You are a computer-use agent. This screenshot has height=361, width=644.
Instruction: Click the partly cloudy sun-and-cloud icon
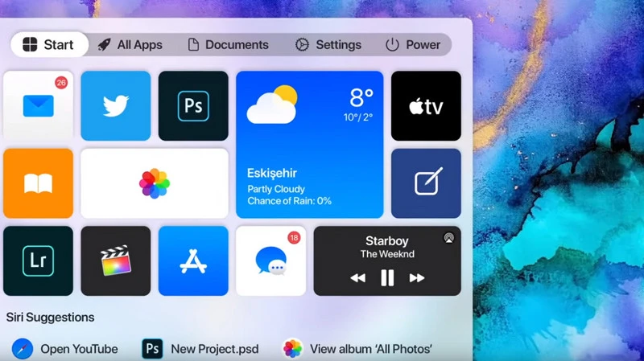[x=272, y=105]
